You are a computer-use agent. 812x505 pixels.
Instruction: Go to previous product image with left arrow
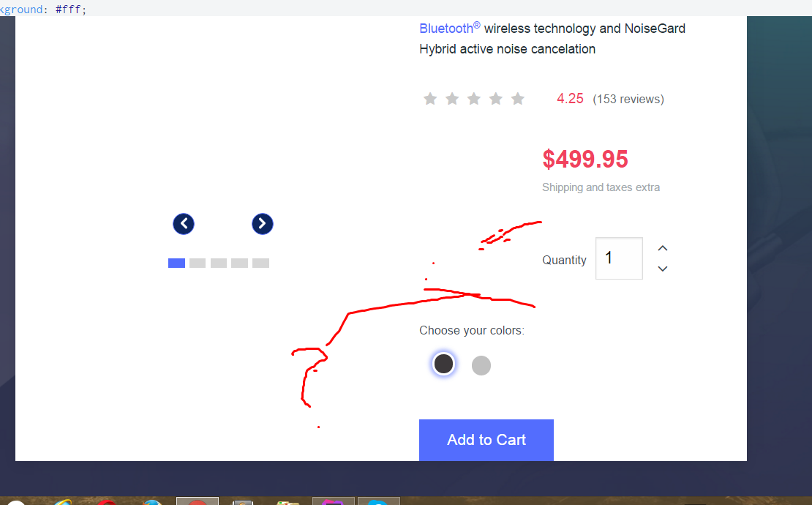[184, 224]
